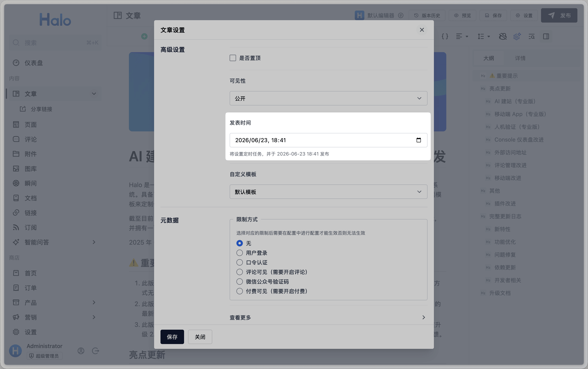Click the editor switch icon next to 默认编辑器

pyautogui.click(x=401, y=15)
